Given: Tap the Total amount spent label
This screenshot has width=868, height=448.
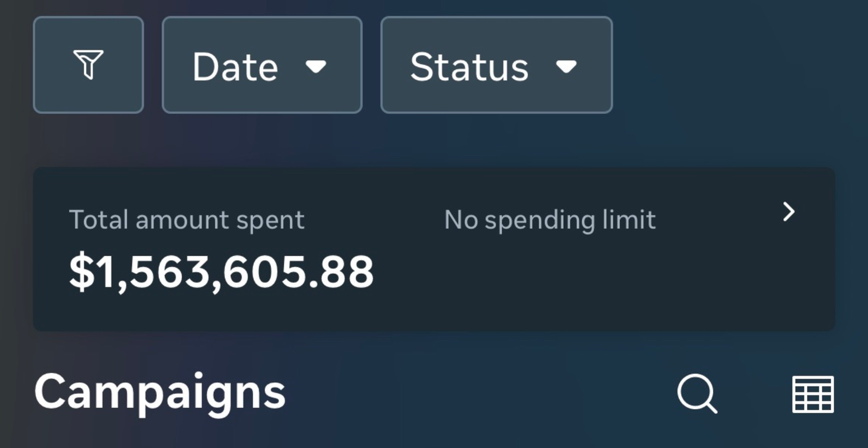Looking at the screenshot, I should pos(187,220).
